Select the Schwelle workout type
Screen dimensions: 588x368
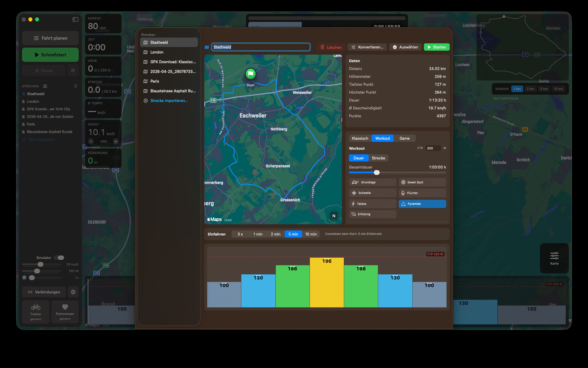coord(372,193)
